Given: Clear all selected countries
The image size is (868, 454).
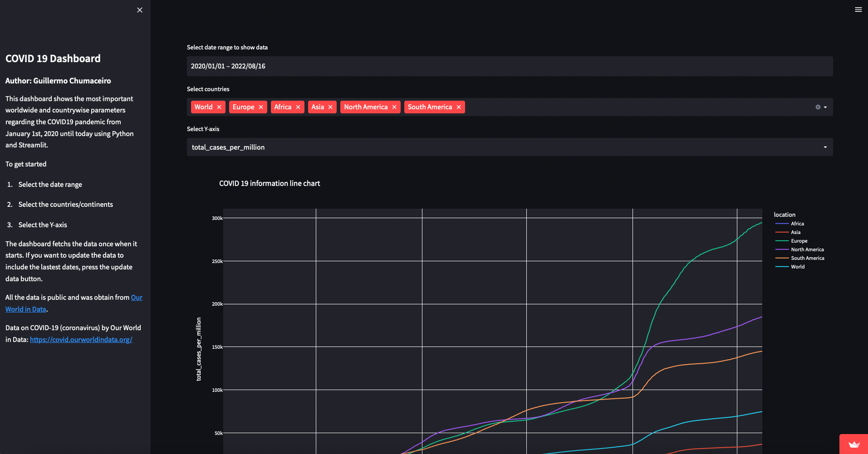Looking at the screenshot, I should (x=818, y=107).
